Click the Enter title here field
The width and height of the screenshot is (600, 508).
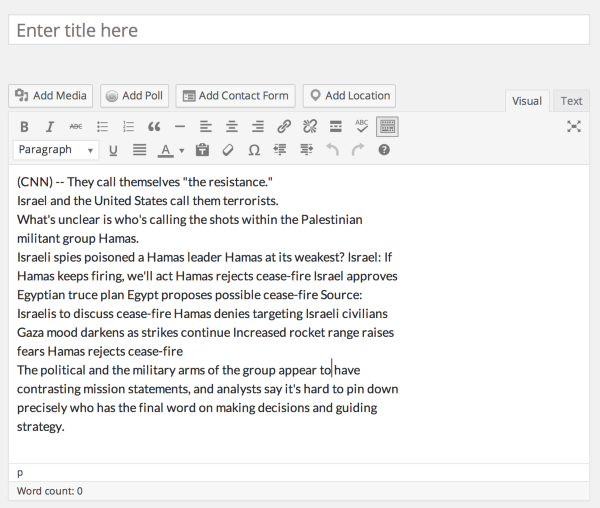299,30
